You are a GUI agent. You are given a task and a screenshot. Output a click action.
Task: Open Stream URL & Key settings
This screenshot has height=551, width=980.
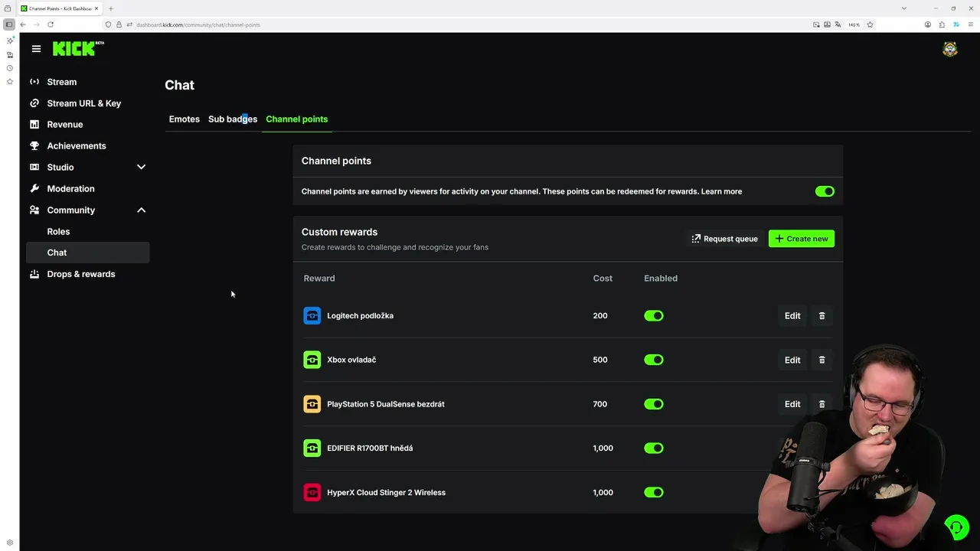click(x=87, y=103)
